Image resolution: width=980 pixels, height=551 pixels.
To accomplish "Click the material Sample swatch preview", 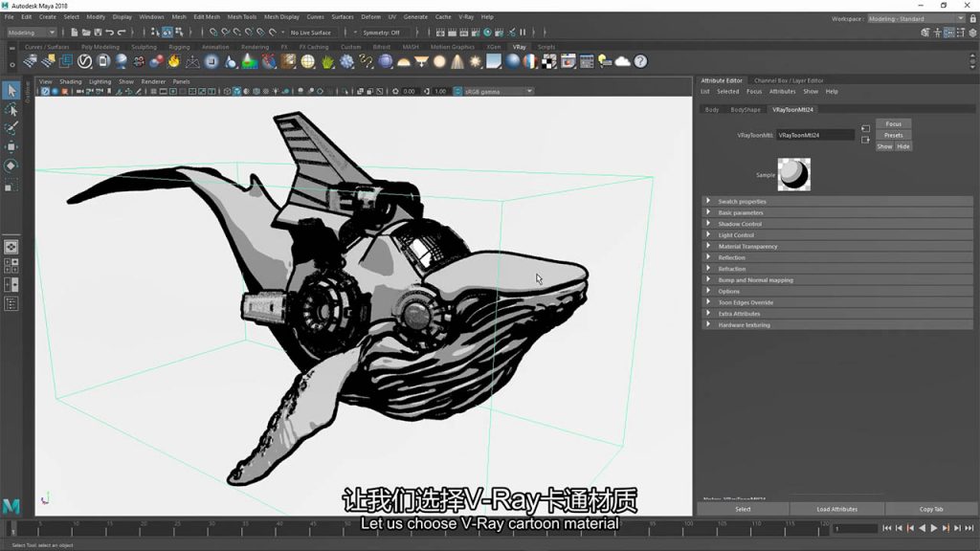I will (793, 174).
